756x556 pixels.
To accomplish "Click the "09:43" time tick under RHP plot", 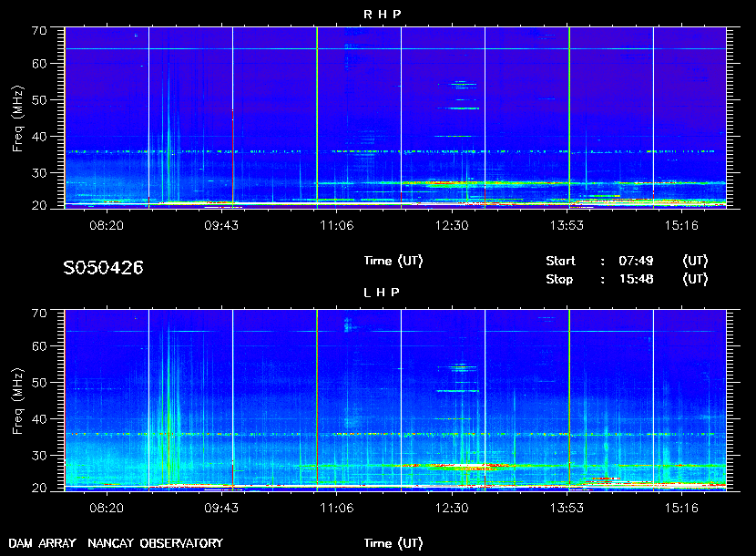I will point(221,225).
